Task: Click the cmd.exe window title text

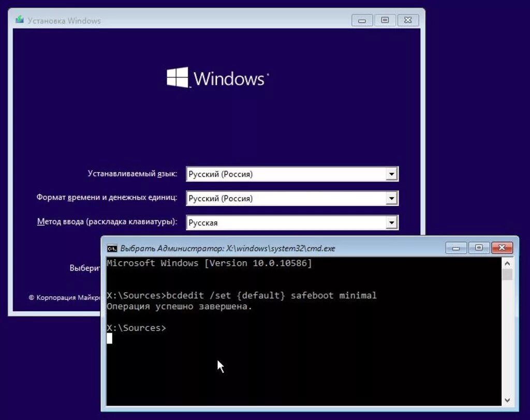Action: 228,248
